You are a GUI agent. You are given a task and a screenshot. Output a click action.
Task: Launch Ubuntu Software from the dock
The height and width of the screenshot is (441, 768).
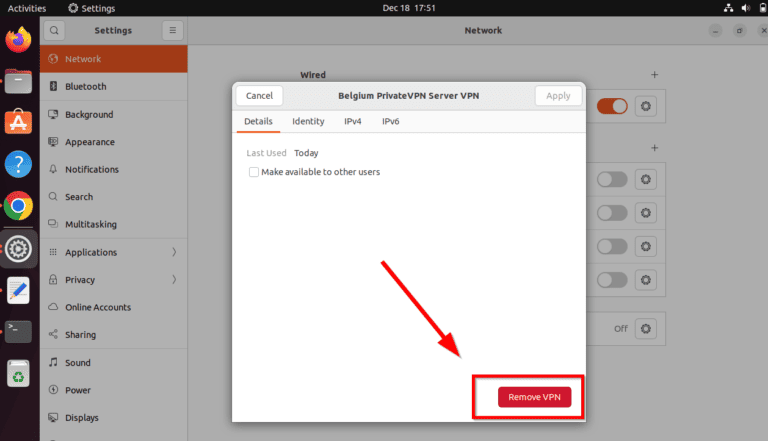click(18, 122)
